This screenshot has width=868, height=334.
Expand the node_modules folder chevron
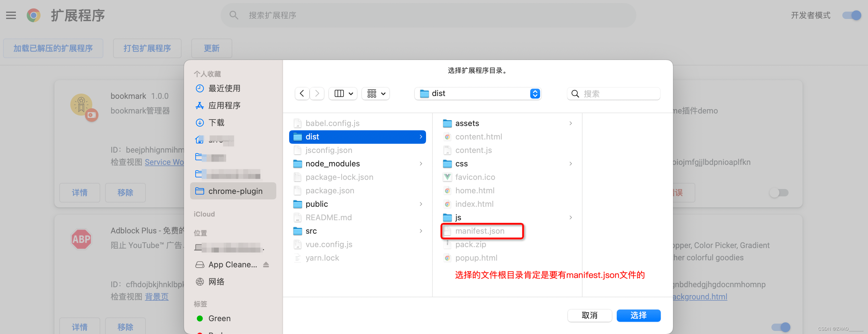tap(421, 164)
